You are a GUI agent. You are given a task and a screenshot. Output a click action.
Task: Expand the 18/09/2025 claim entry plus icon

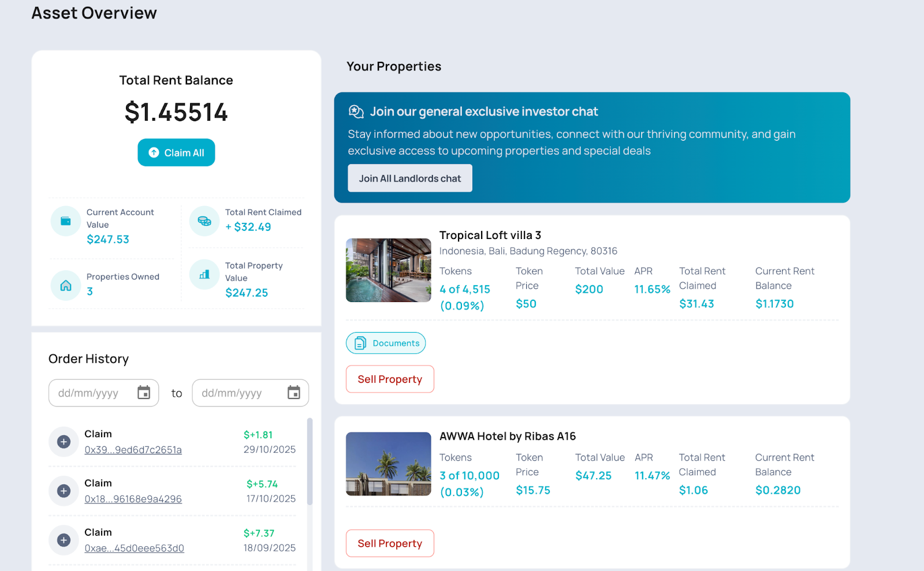[x=64, y=540]
